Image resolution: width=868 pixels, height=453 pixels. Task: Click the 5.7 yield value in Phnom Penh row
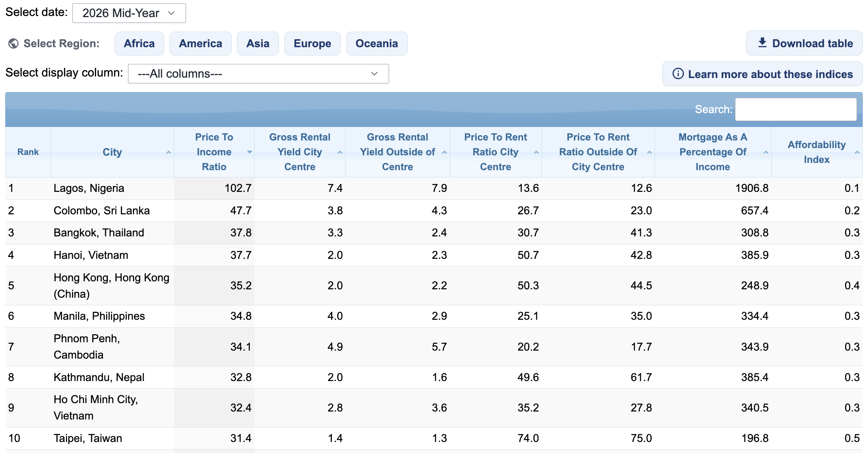pos(439,347)
